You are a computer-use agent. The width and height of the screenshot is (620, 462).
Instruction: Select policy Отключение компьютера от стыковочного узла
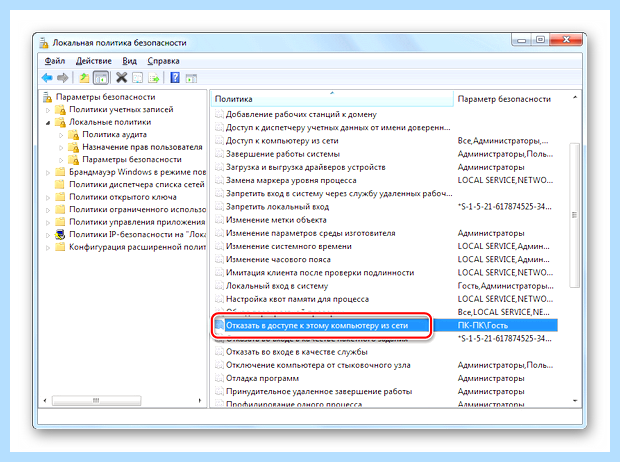318,365
